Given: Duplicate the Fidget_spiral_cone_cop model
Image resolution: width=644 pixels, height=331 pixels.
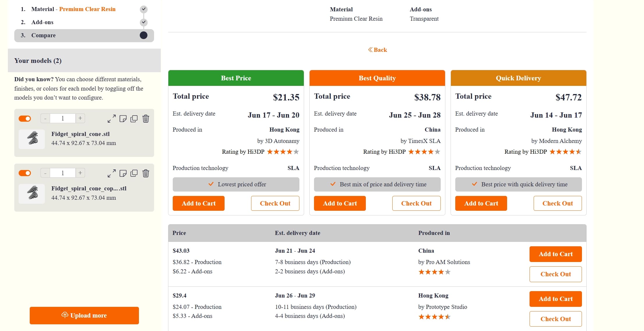Looking at the screenshot, I should [134, 173].
